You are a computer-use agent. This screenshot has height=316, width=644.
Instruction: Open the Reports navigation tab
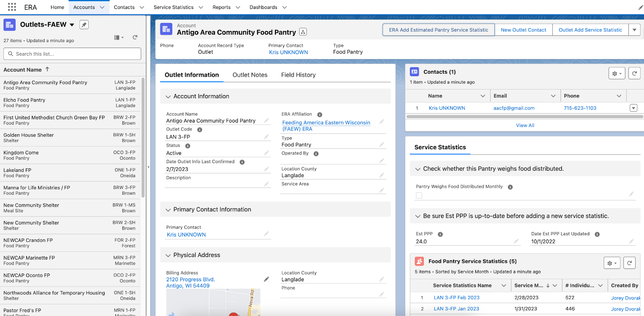pyautogui.click(x=222, y=7)
